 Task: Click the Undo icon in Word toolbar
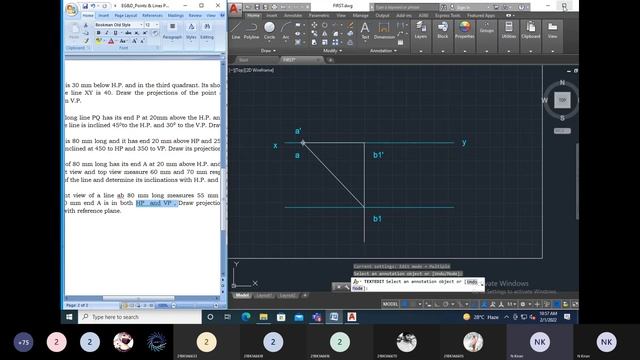tap(94, 6)
